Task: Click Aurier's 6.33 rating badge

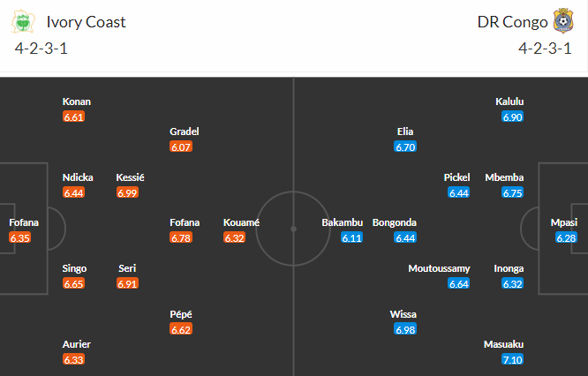Action: coord(75,359)
